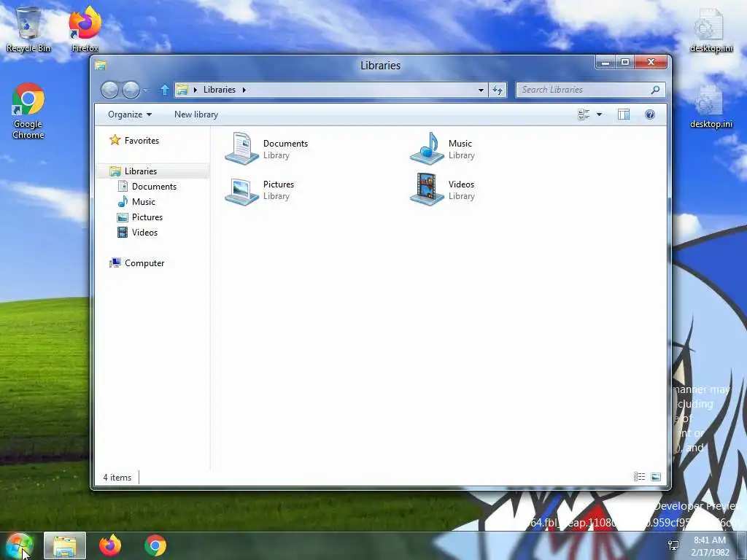The width and height of the screenshot is (747, 560).
Task: Go up one folder level arrow
Action: tap(164, 90)
